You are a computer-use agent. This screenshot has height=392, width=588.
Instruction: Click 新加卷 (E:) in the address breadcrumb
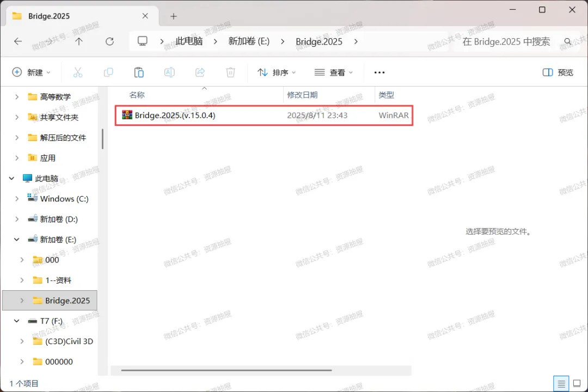249,41
